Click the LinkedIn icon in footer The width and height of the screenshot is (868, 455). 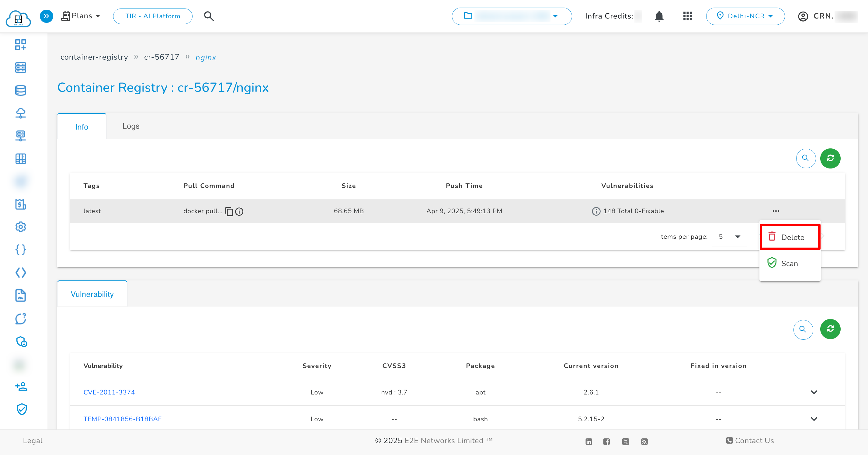coord(589,441)
